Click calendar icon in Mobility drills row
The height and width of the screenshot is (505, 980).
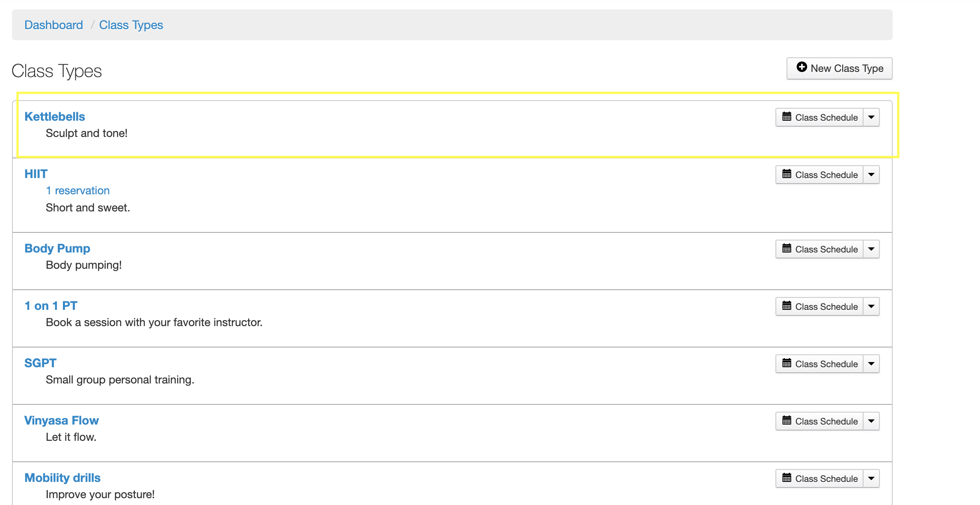click(787, 478)
